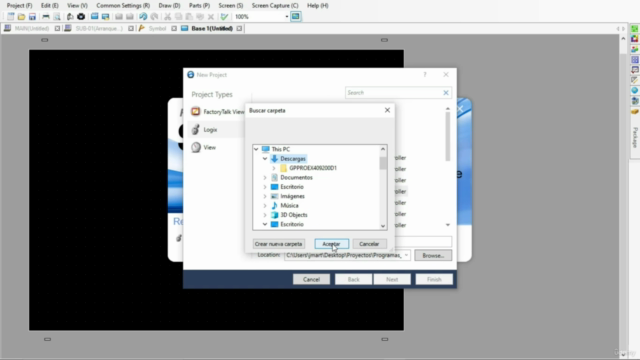The height and width of the screenshot is (360, 640).
Task: Close the Buscar carpeta dialog
Action: pyautogui.click(x=387, y=110)
